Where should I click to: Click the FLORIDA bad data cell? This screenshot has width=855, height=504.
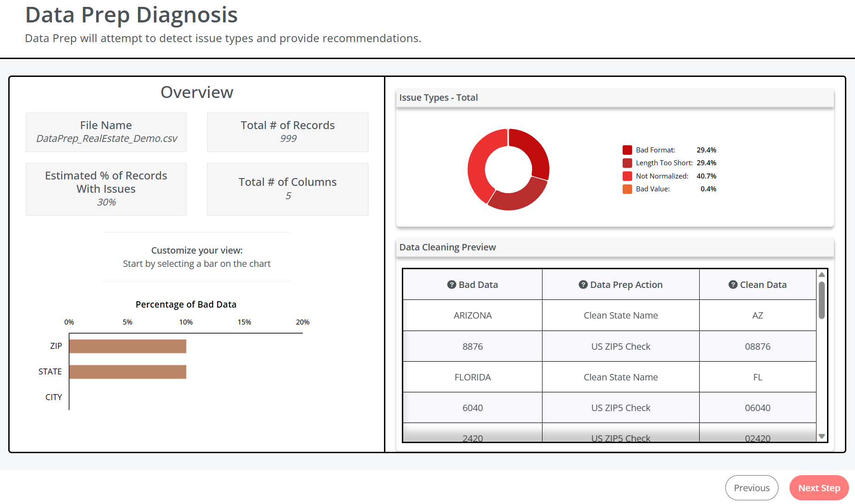tap(472, 377)
